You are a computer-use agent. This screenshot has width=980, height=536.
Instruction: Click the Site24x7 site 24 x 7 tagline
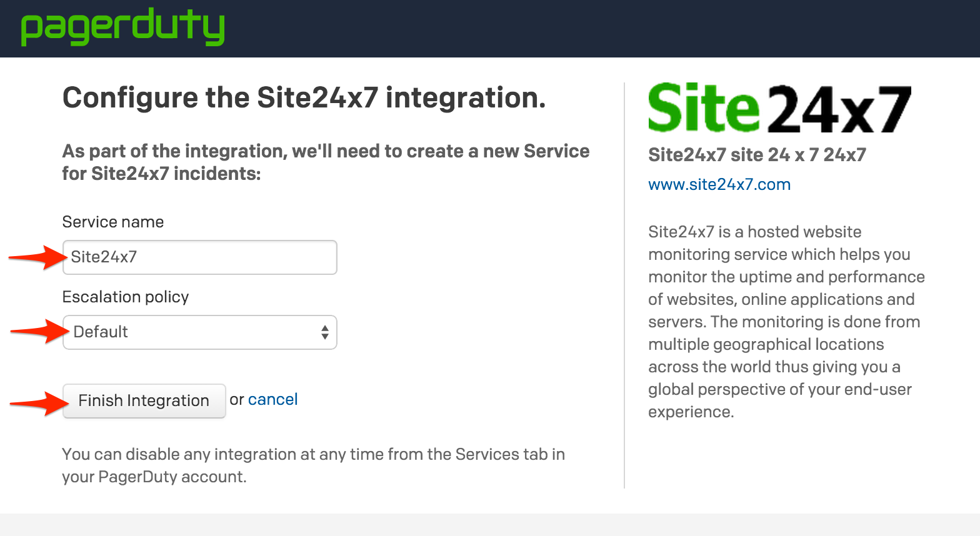click(x=757, y=155)
